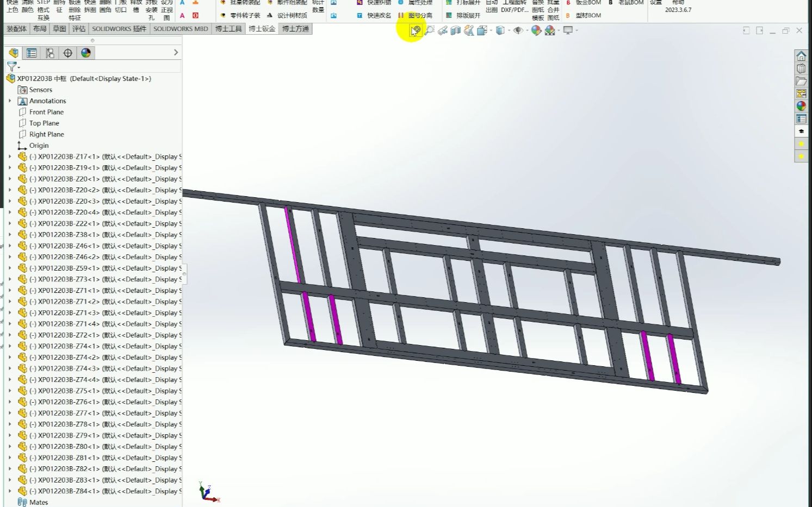Select the Front Plane item
812x507 pixels.
pyautogui.click(x=45, y=112)
